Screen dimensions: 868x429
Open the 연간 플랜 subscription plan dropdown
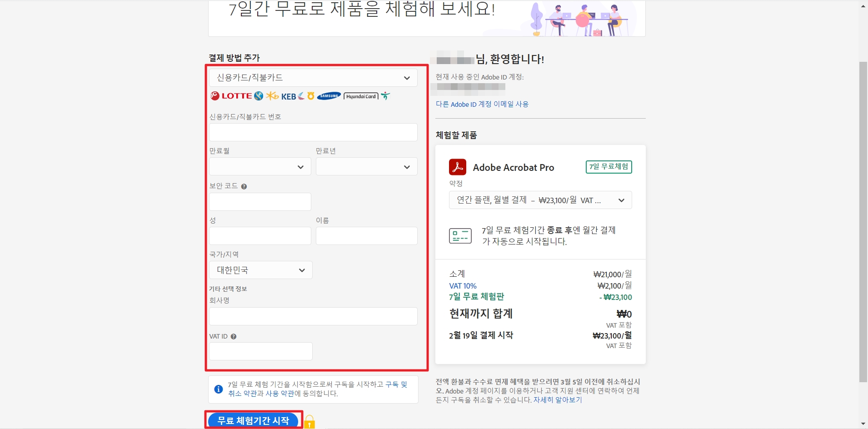pos(539,200)
